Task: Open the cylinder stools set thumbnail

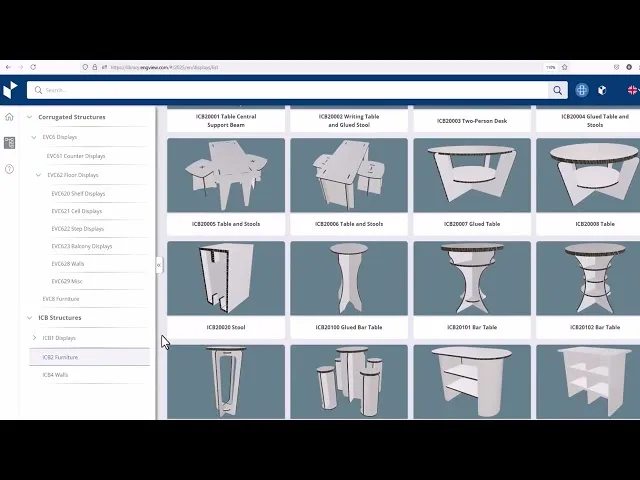Action: pos(349,382)
